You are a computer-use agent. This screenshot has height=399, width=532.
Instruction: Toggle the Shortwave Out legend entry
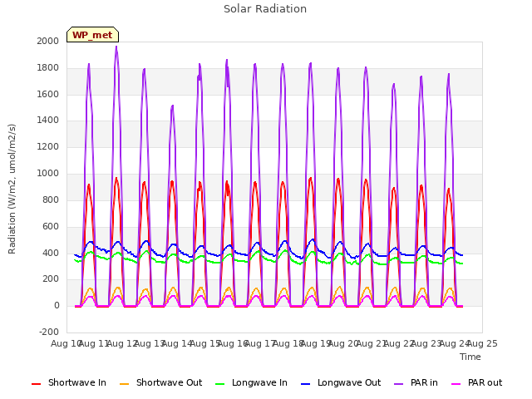pos(160,382)
